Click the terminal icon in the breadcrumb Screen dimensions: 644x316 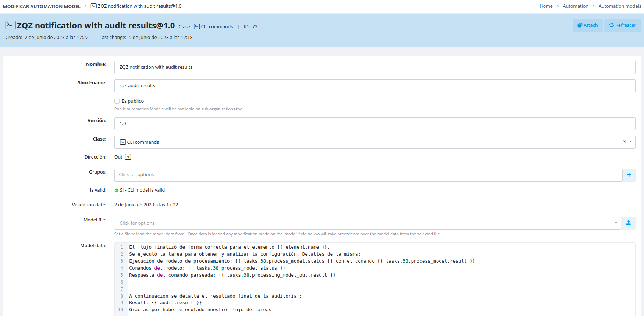point(93,6)
